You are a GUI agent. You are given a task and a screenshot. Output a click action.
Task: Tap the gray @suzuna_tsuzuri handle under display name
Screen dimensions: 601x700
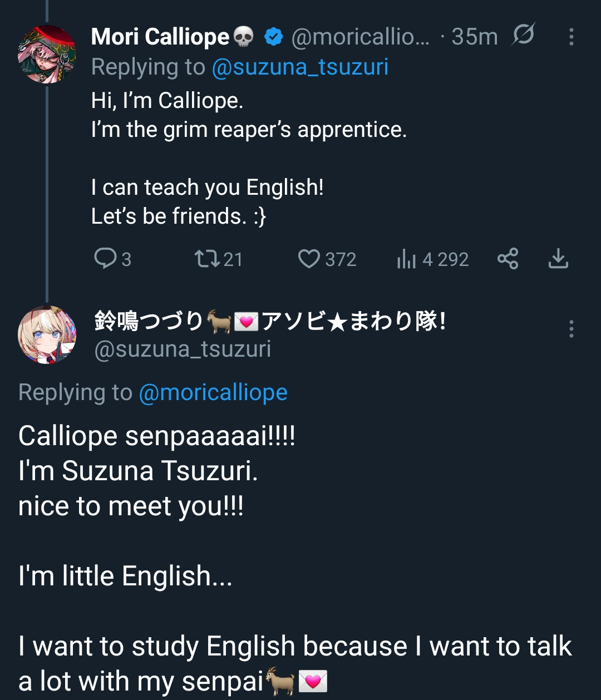tap(183, 349)
